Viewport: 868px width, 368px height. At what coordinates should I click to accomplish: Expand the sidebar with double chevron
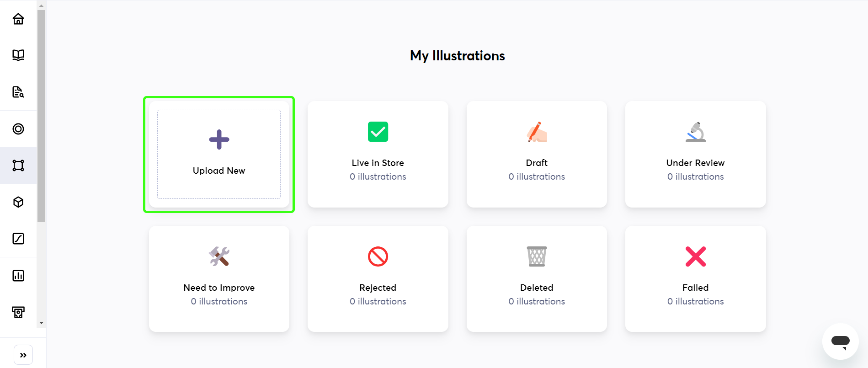click(23, 355)
